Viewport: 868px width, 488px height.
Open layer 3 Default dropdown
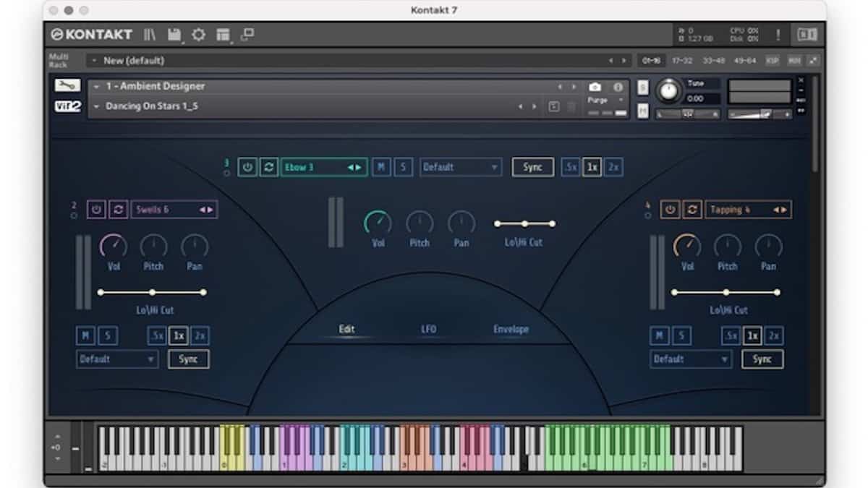[x=461, y=167]
